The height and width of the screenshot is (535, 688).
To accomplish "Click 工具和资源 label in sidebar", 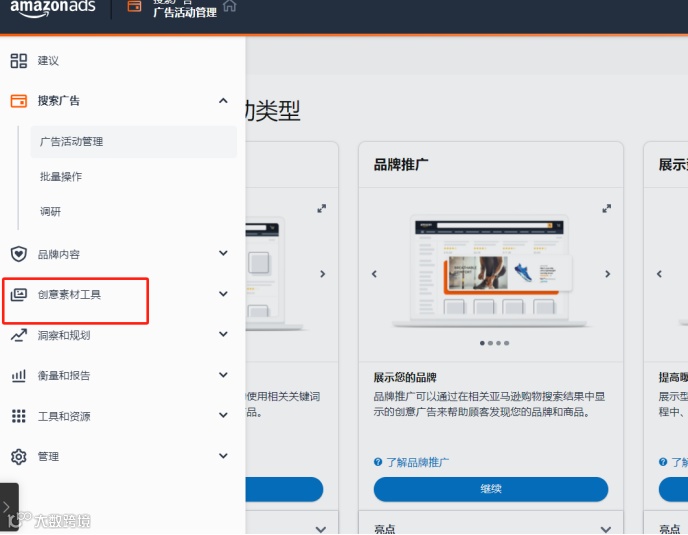I will tap(64, 416).
